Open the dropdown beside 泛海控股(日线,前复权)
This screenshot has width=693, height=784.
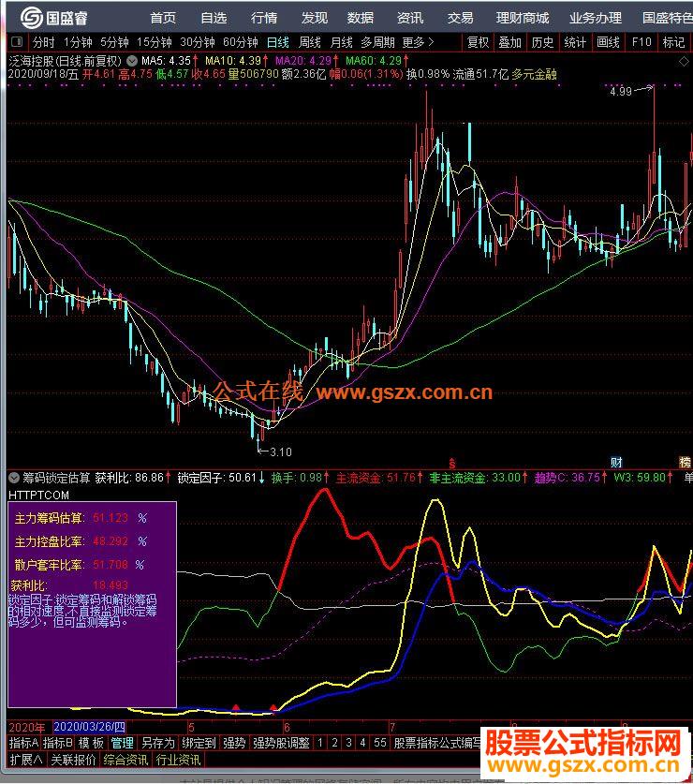(x=132, y=61)
